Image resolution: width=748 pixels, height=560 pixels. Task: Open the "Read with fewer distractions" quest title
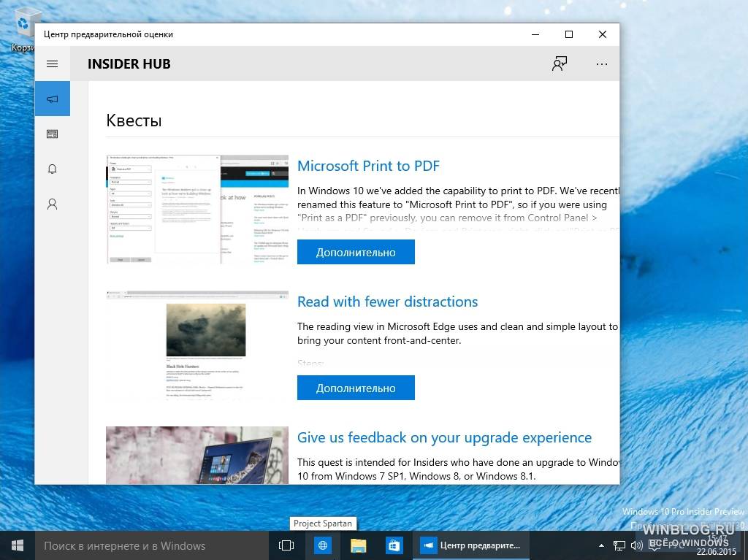387,302
